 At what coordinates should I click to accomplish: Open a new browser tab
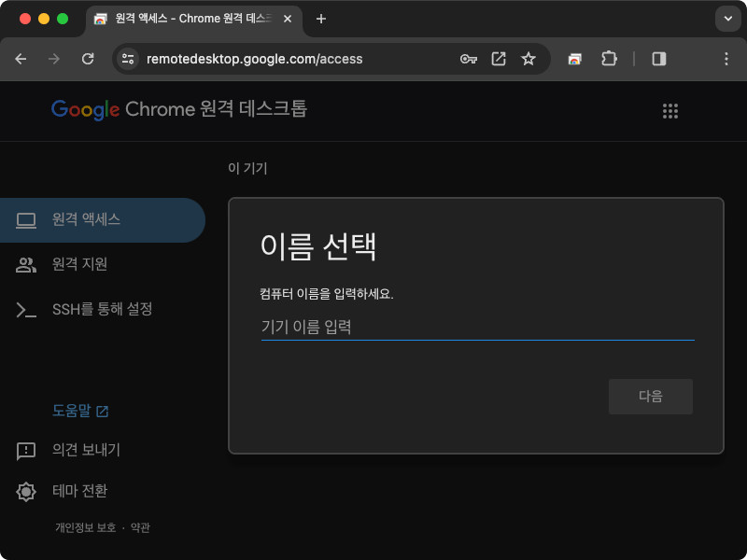click(x=321, y=19)
